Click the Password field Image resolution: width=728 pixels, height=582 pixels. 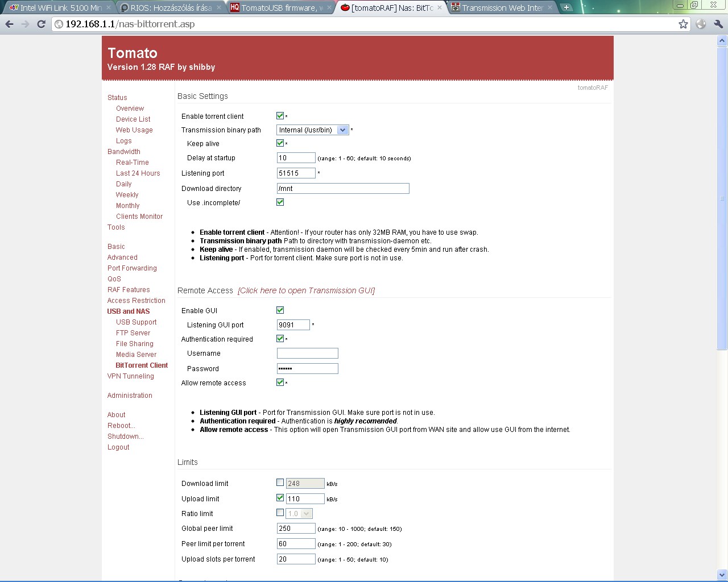pos(307,369)
